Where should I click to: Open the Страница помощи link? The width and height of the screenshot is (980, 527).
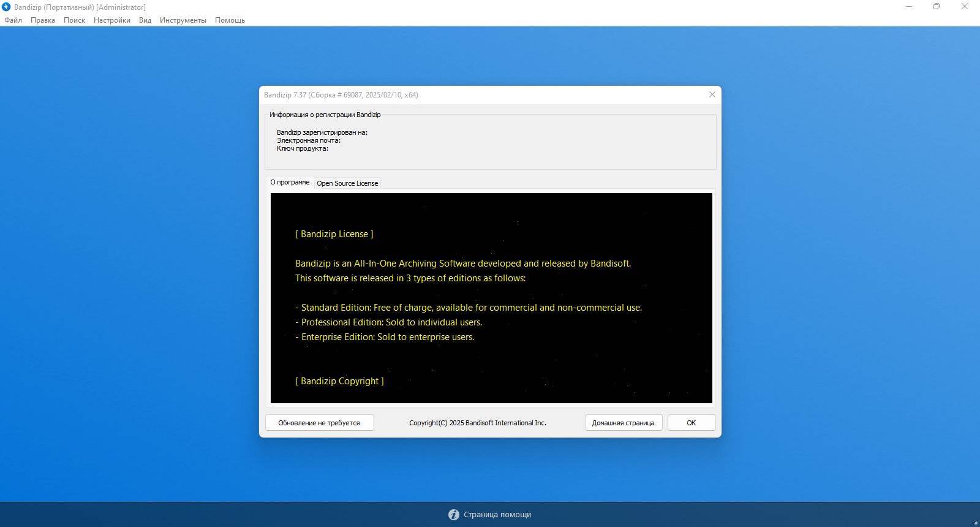click(497, 515)
